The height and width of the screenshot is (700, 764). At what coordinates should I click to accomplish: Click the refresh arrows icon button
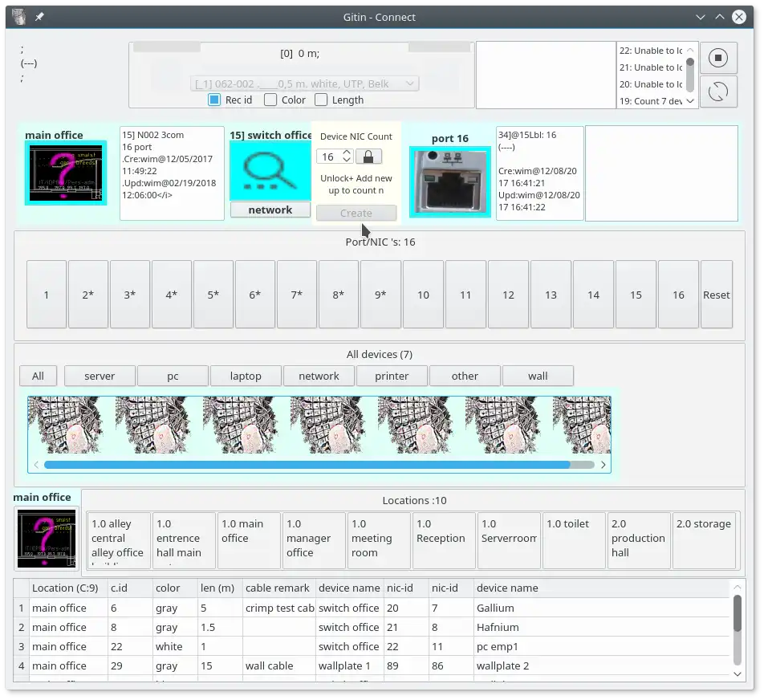(718, 92)
